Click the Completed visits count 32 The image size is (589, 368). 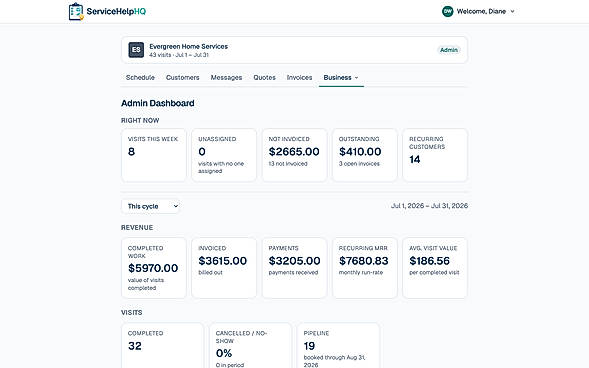[135, 346]
